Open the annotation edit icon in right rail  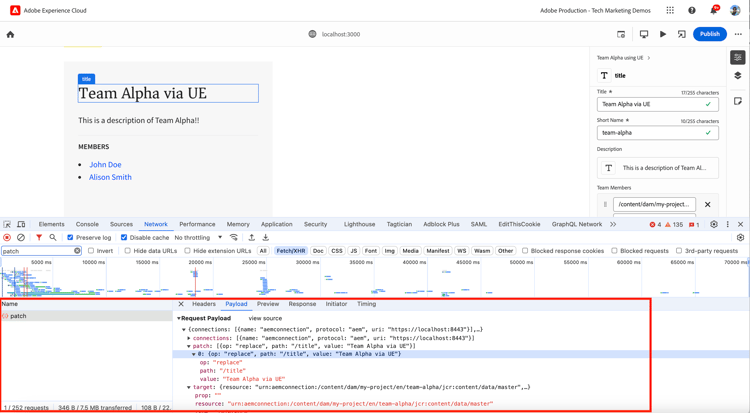pos(738,101)
